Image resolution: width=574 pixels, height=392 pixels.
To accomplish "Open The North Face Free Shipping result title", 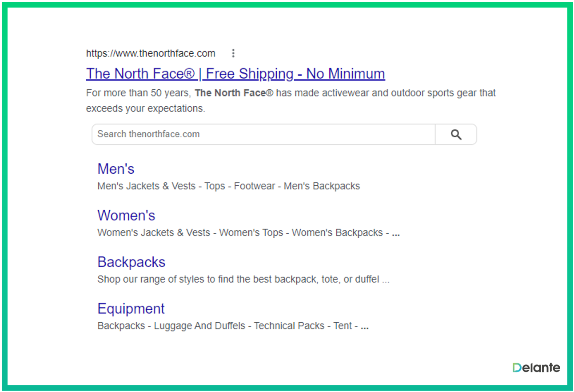I will [x=235, y=73].
